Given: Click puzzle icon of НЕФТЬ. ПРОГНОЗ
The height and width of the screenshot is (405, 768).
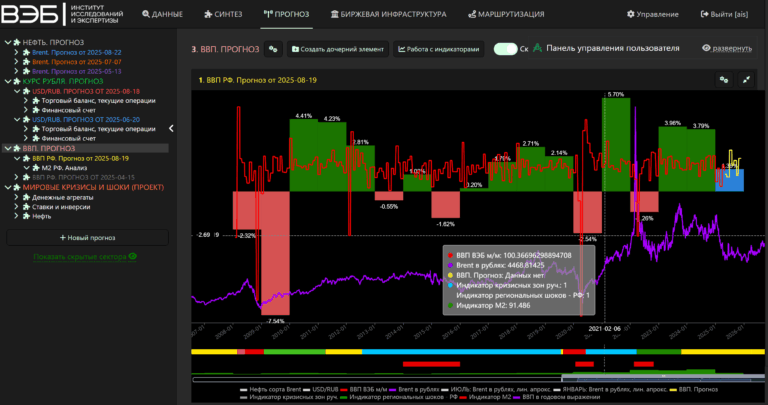Looking at the screenshot, I should (x=17, y=43).
